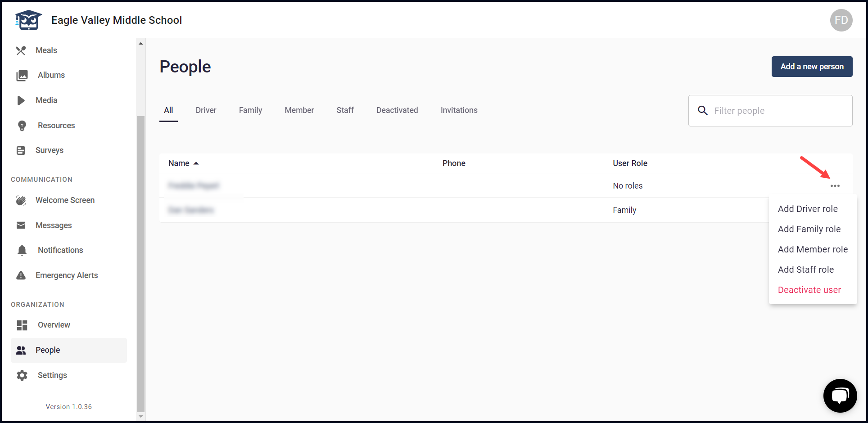The width and height of the screenshot is (868, 423).
Task: Click the search magnifier icon in filter box
Action: click(x=702, y=110)
